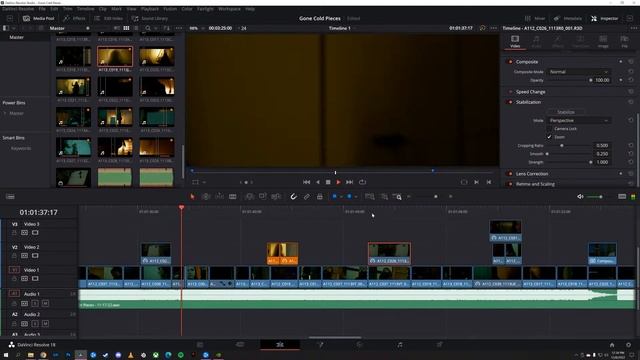Switch to Inspector Image tab
Viewport: 640px width, 360px height.
pos(603,41)
